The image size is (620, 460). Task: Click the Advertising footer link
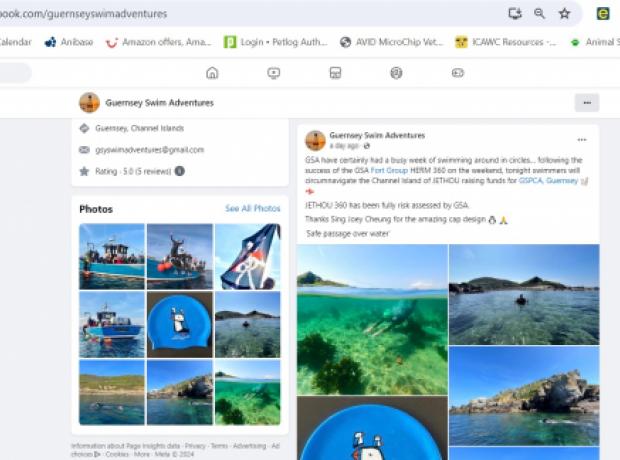coord(250,446)
